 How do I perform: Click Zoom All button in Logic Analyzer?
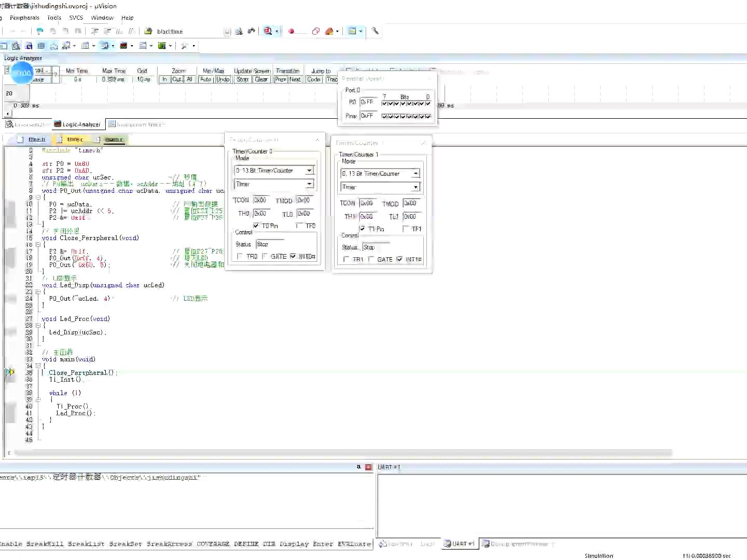tap(189, 79)
